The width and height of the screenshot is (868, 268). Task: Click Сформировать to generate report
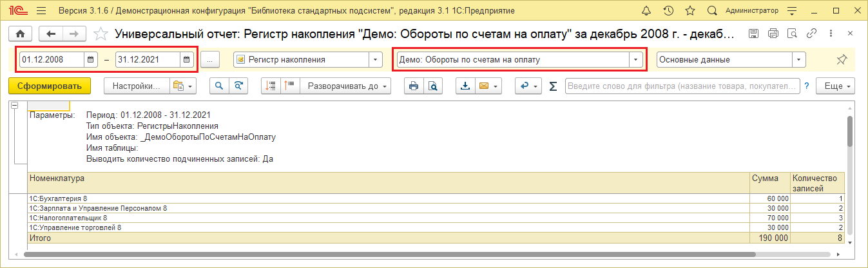(50, 86)
